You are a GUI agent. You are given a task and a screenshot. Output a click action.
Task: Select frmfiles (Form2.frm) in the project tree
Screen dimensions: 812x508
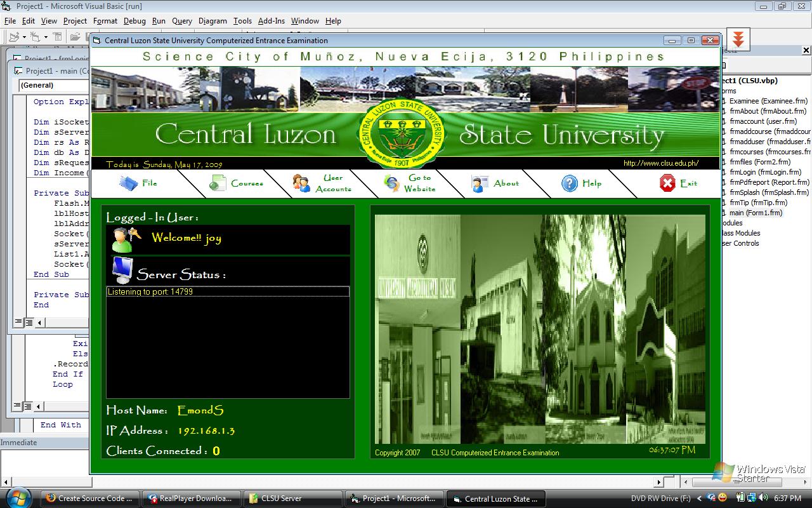point(760,162)
